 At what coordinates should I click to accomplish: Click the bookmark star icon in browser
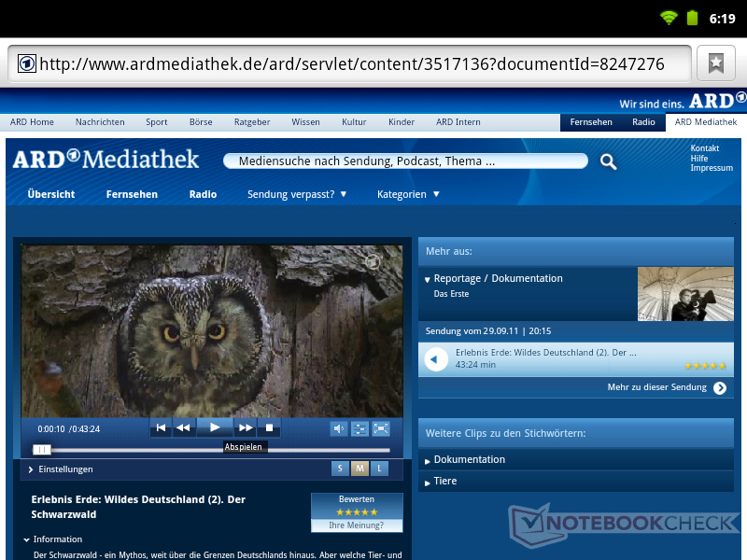715,63
